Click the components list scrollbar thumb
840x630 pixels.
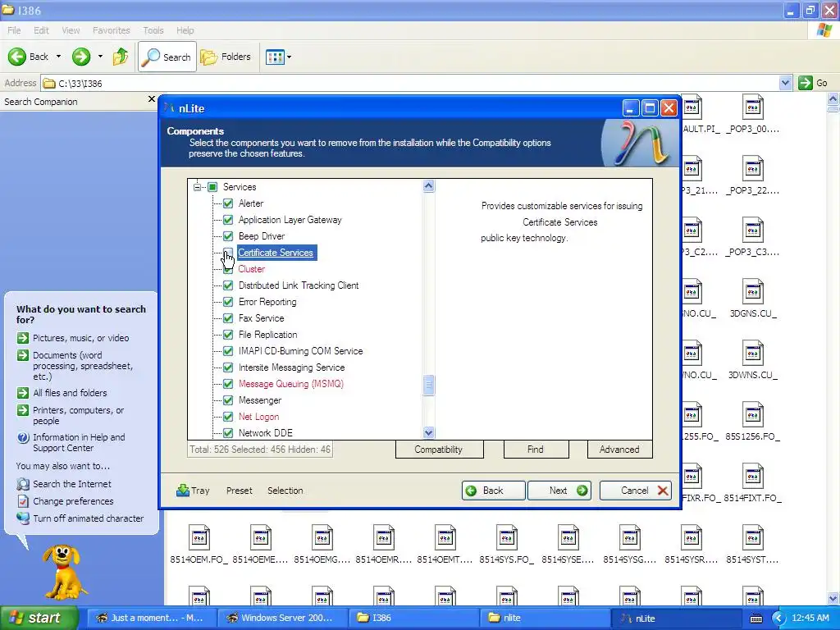428,386
